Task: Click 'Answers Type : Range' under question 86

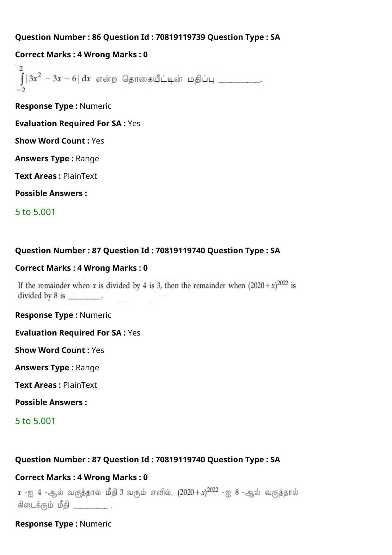Action: point(57,158)
